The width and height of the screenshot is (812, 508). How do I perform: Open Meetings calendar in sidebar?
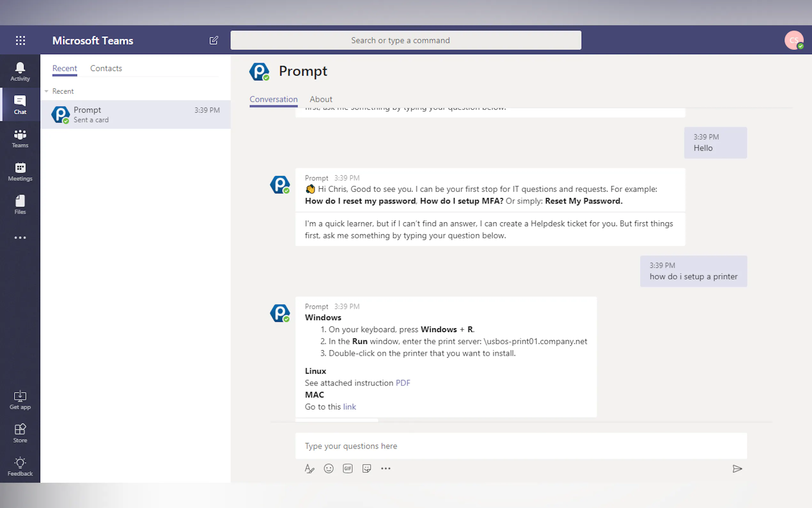click(x=20, y=171)
